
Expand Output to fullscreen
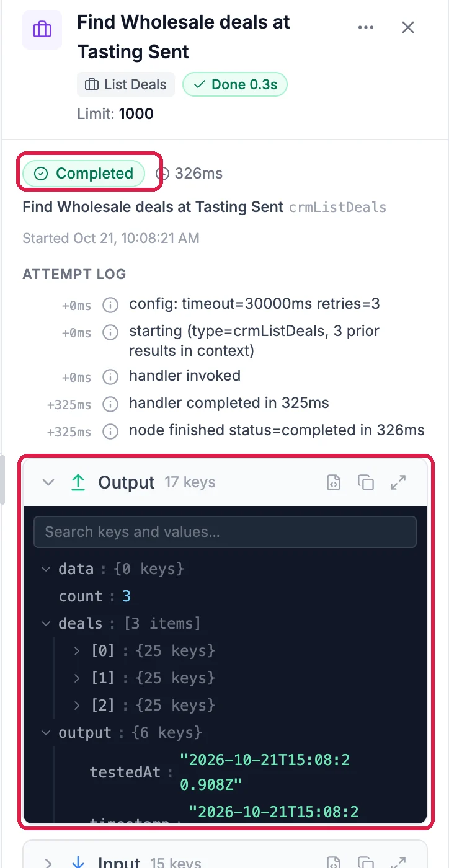398,483
